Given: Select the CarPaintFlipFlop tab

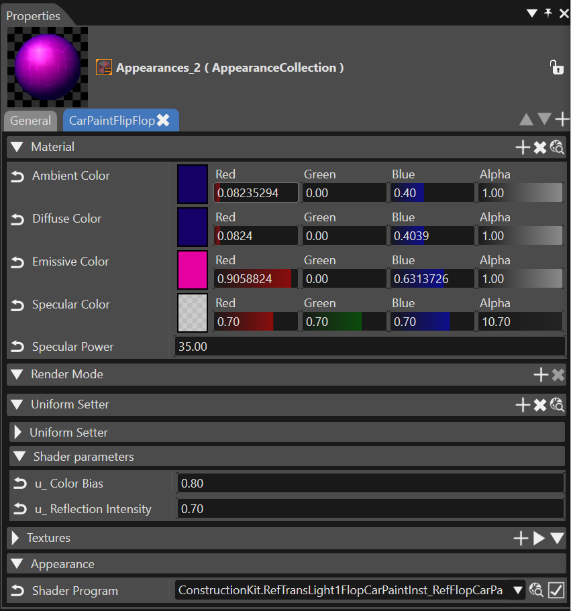Looking at the screenshot, I should pyautogui.click(x=112, y=121).
